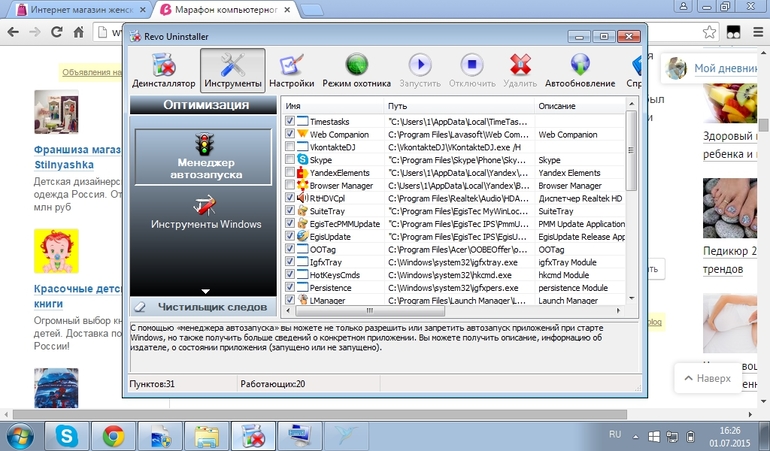Open Красочные детские книги ad link
770x451 pixels.
click(x=78, y=296)
